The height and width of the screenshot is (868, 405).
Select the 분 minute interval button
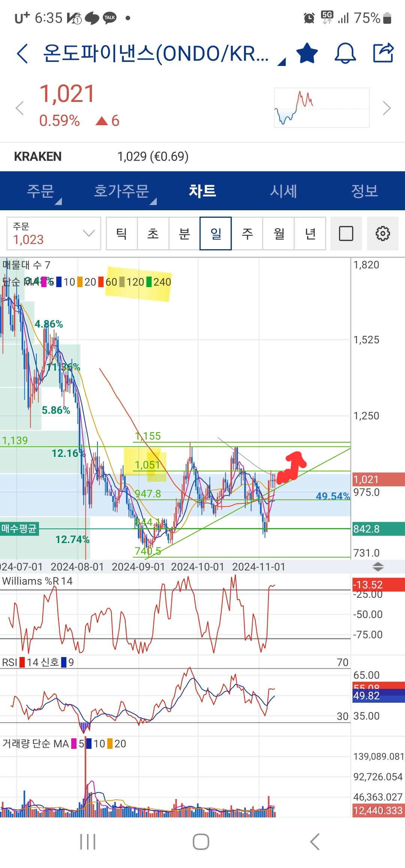(x=184, y=233)
